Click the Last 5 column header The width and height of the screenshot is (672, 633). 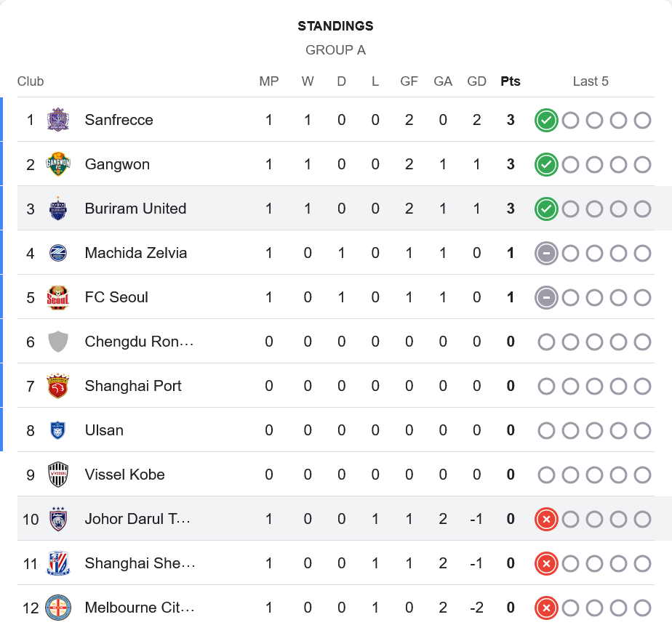point(591,81)
